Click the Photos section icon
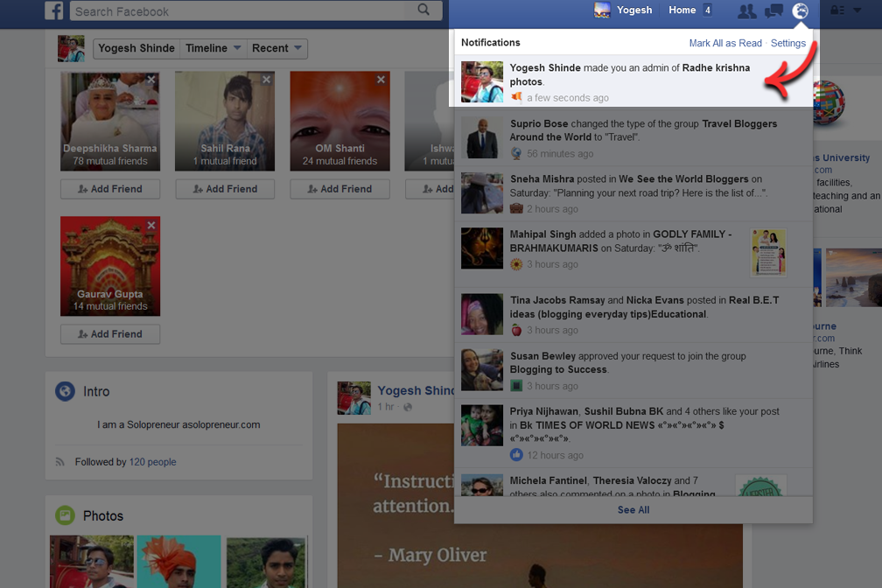 pos(66,515)
